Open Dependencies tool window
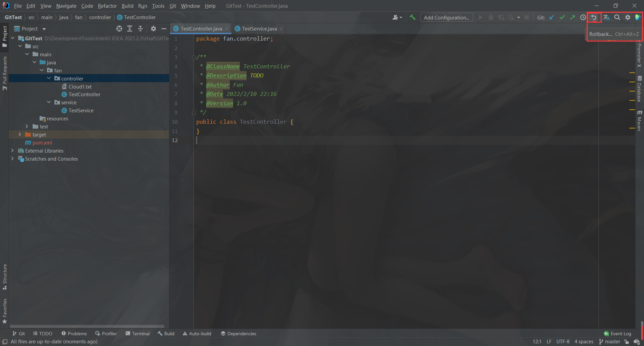Viewport: 644px width, 346px height. (x=238, y=334)
